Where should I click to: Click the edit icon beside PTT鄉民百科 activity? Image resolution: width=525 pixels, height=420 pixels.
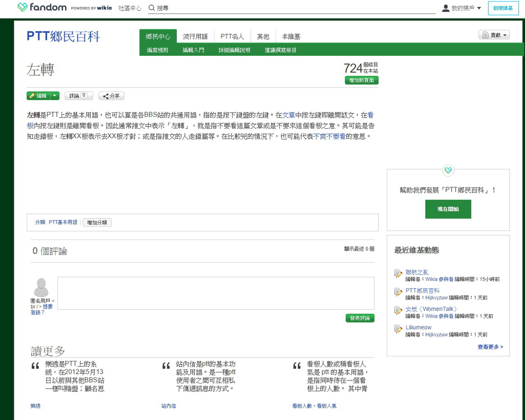[398, 292]
